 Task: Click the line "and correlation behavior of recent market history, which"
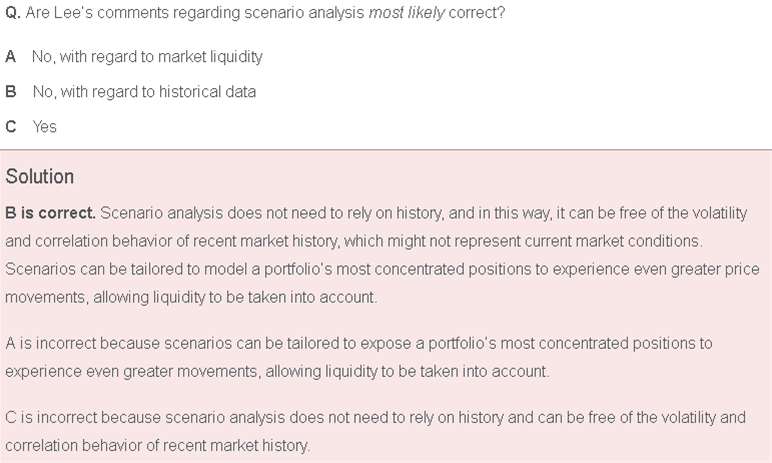pyautogui.click(x=354, y=241)
